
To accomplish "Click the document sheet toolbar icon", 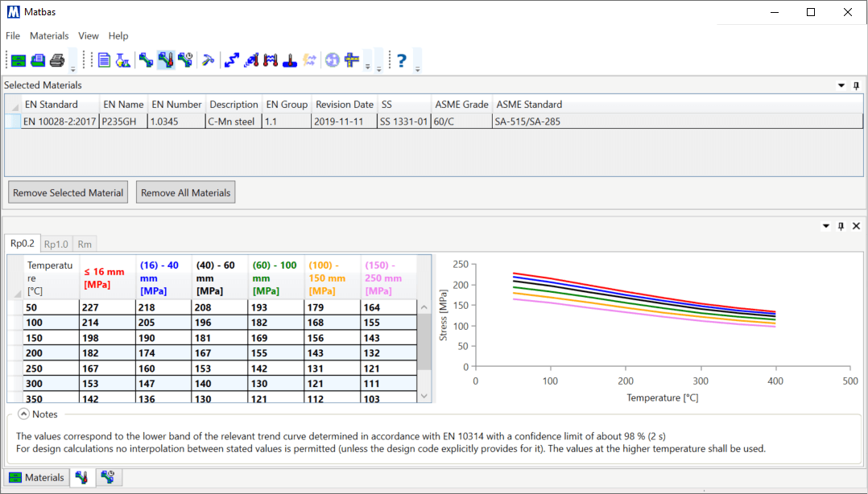I will point(104,60).
